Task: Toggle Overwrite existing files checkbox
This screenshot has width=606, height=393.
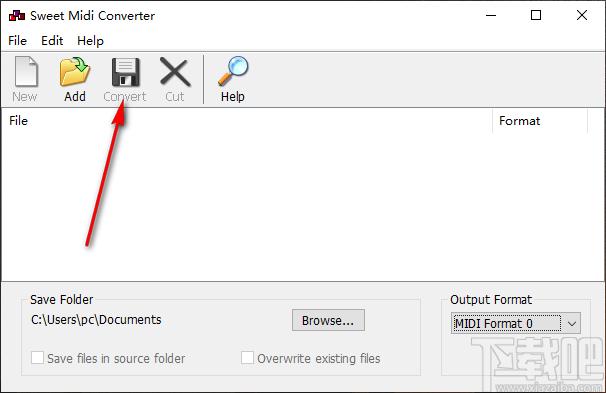Action: click(x=247, y=357)
